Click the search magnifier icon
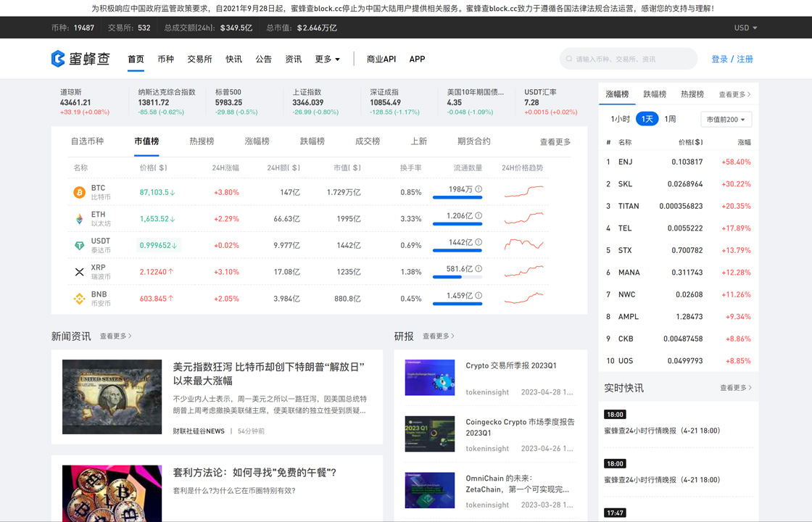The height and width of the screenshot is (522, 812). click(569, 59)
